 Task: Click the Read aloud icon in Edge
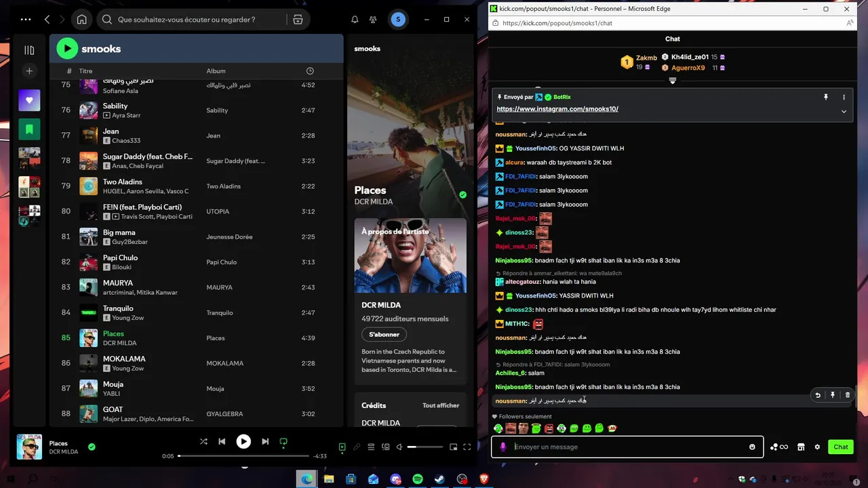850,23
